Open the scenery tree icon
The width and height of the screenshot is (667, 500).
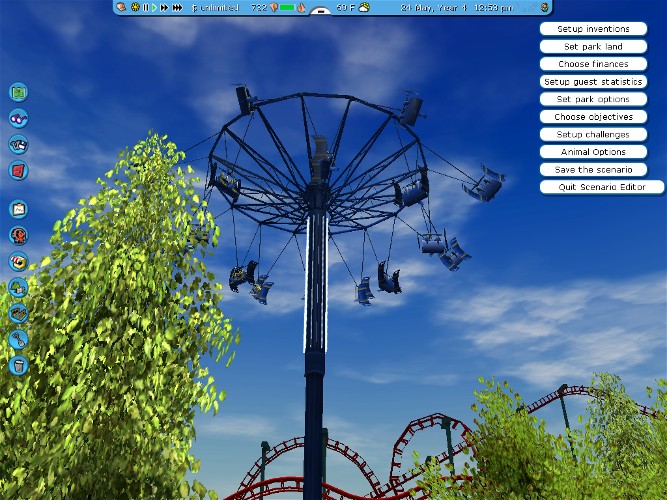click(18, 287)
